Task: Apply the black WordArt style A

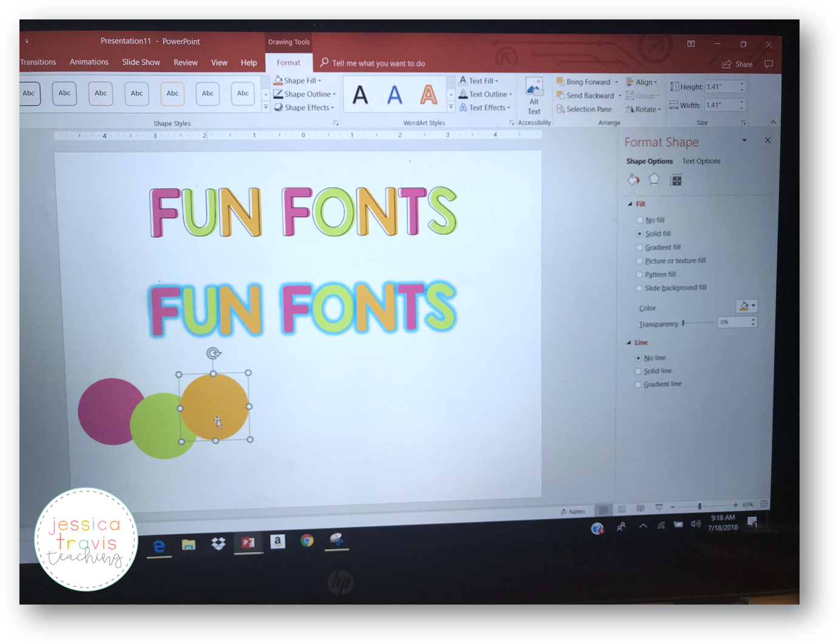Action: [x=361, y=95]
